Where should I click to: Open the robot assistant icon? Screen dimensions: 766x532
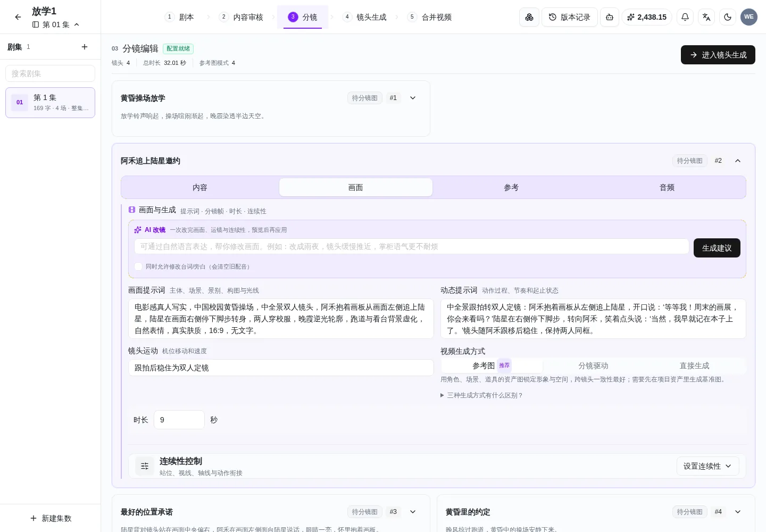(x=610, y=17)
